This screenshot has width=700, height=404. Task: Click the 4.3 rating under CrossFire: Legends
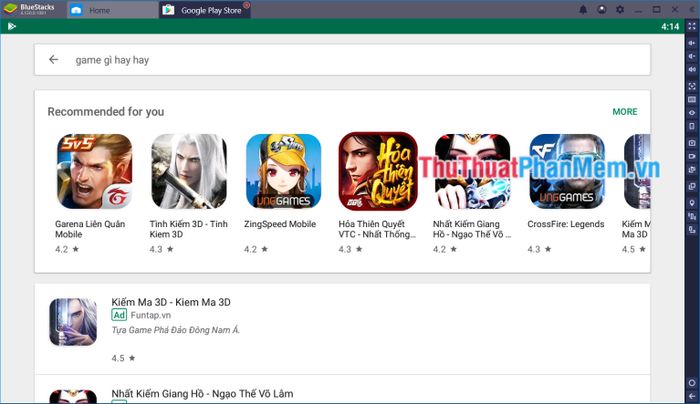539,249
